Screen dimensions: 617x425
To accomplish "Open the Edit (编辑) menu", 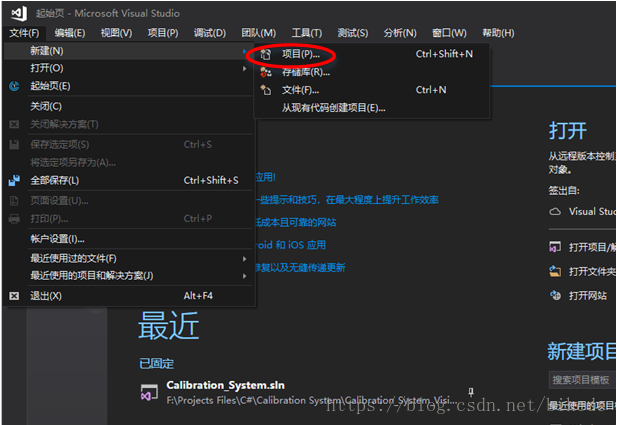I will tap(70, 33).
